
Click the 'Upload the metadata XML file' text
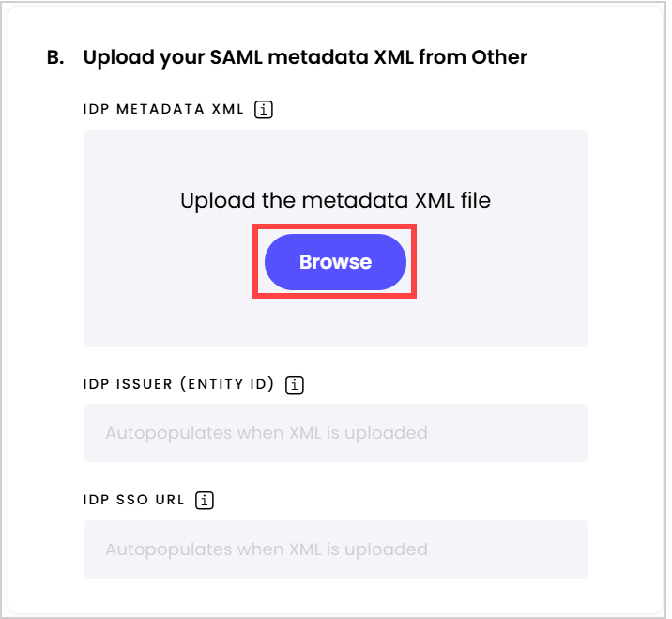(335, 200)
